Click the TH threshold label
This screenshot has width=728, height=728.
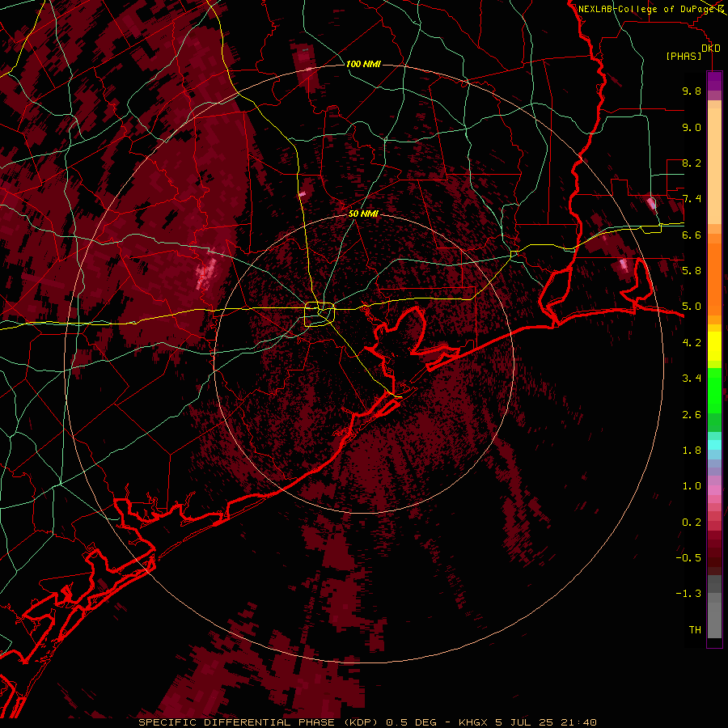click(x=695, y=630)
